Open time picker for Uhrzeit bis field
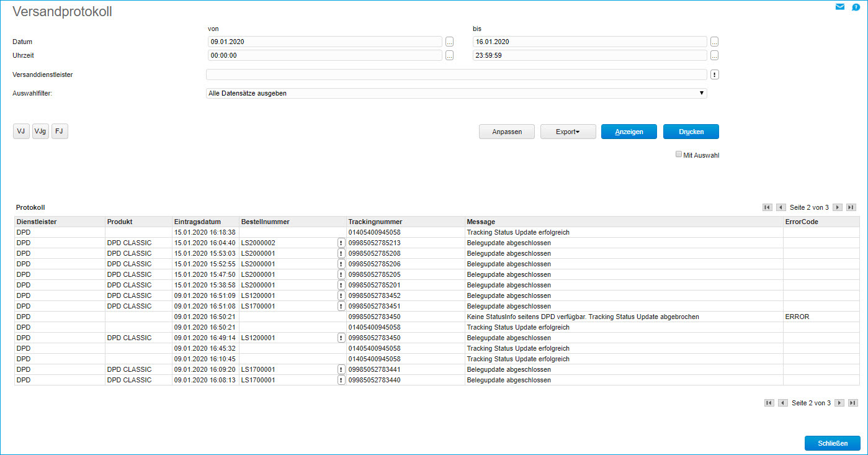Viewport: 868px width, 455px height. click(x=715, y=55)
